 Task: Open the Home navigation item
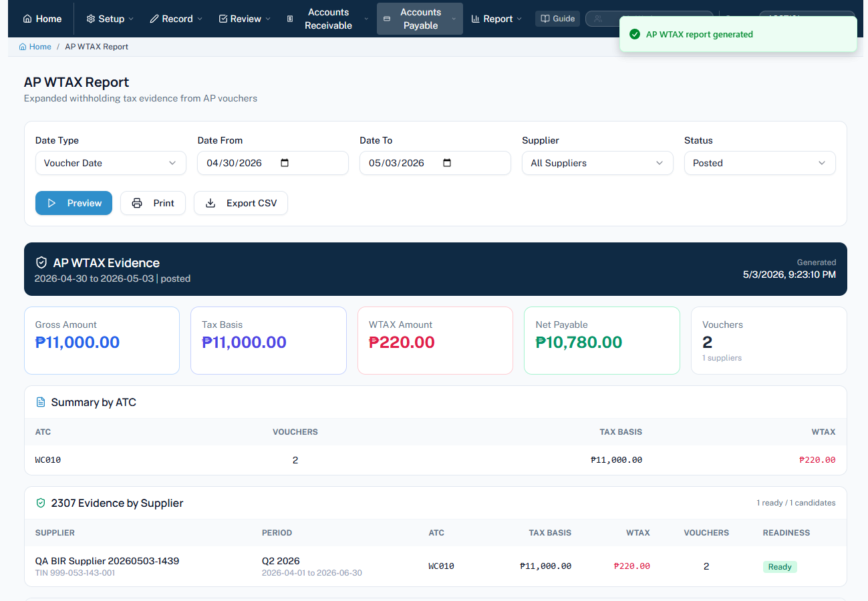(42, 19)
